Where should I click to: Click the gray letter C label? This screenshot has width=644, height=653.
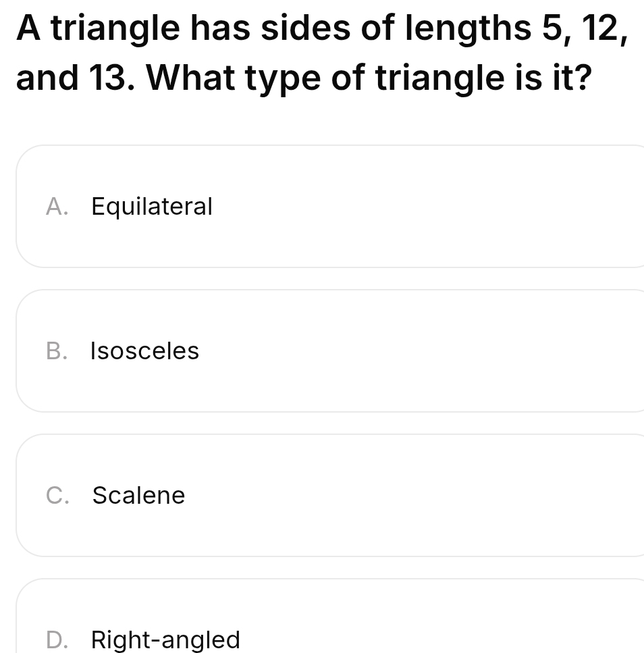[x=57, y=495]
